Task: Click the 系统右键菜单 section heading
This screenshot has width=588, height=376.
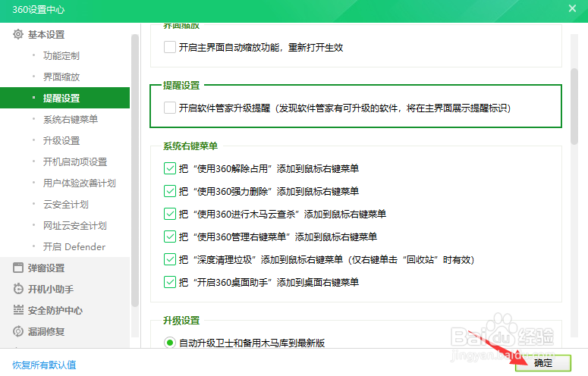Action: (x=190, y=146)
